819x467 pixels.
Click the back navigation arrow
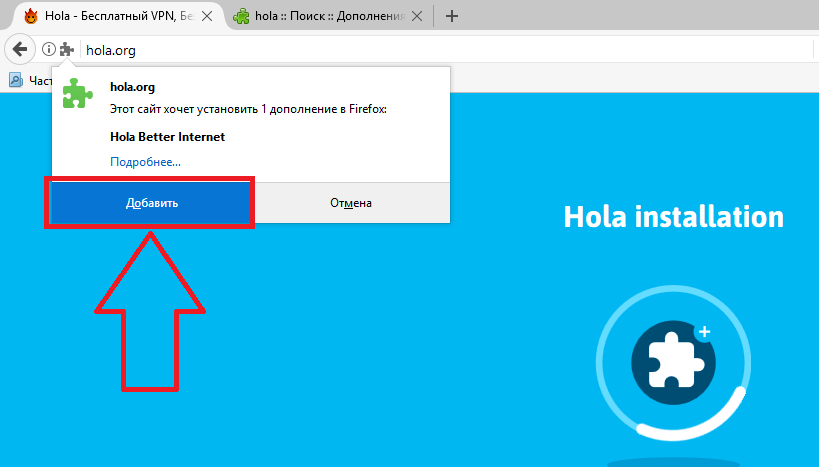point(20,50)
